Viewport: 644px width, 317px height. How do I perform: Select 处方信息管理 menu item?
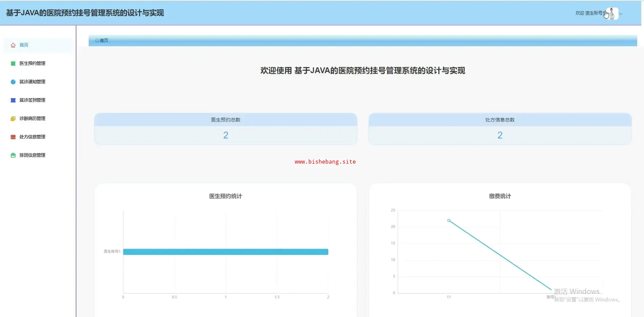pos(32,137)
